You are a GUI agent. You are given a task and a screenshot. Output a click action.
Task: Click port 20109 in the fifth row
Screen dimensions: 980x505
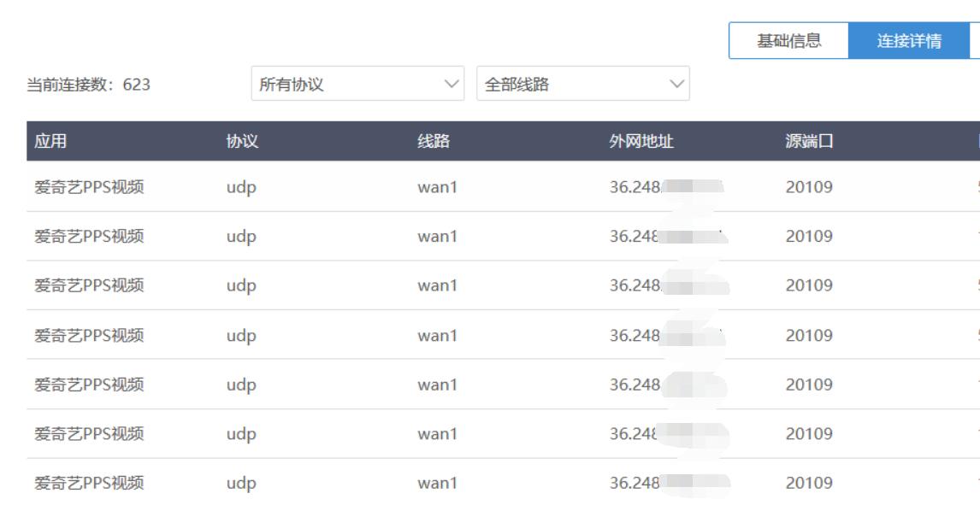pos(809,385)
